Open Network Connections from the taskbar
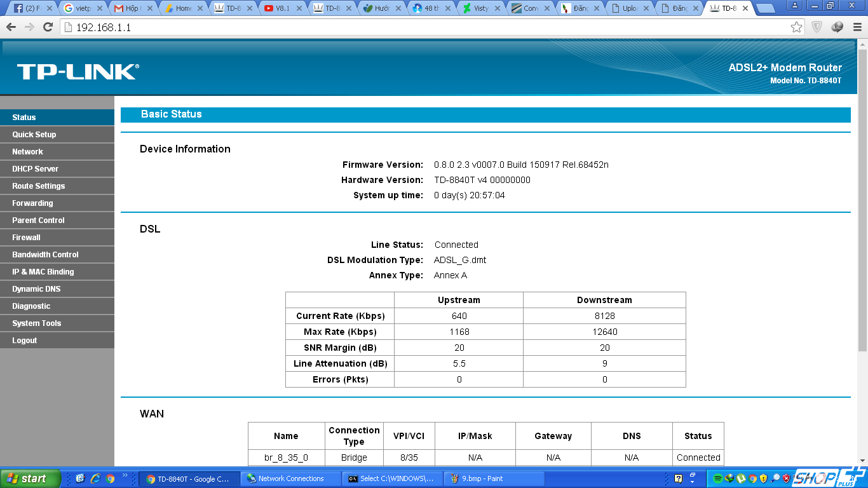The height and width of the screenshot is (488, 868). coord(291,479)
